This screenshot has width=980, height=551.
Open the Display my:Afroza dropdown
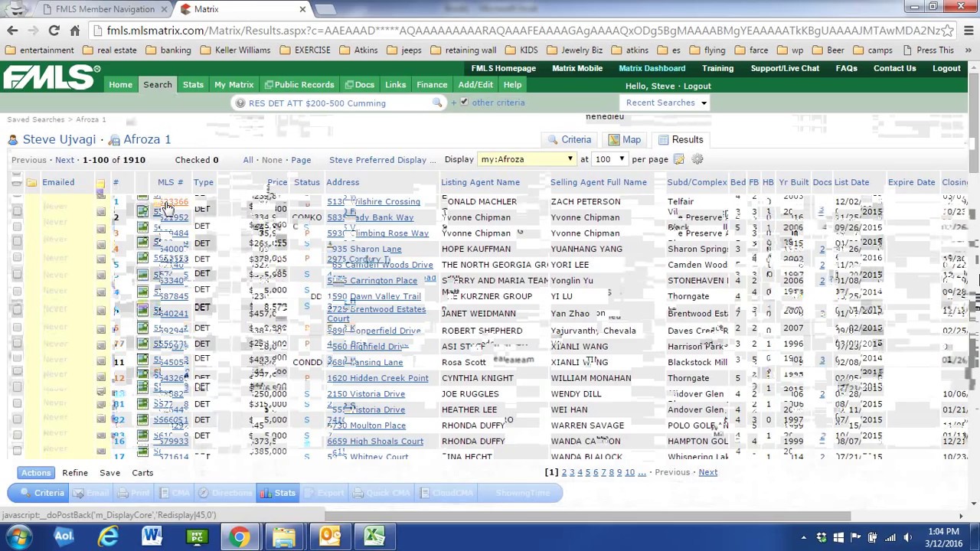tap(526, 159)
